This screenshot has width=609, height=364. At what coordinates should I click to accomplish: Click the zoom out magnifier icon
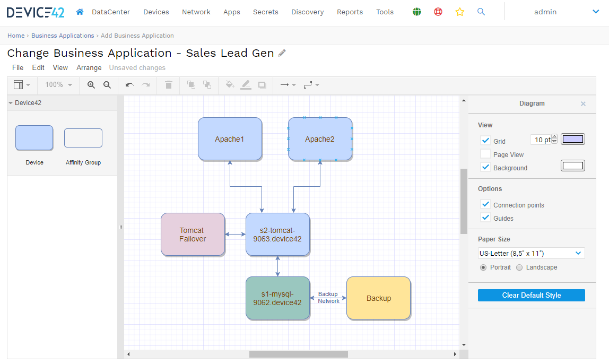(107, 85)
